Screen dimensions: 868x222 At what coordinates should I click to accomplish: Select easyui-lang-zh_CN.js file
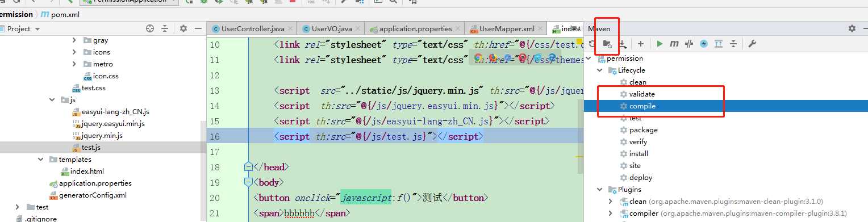[x=111, y=112]
